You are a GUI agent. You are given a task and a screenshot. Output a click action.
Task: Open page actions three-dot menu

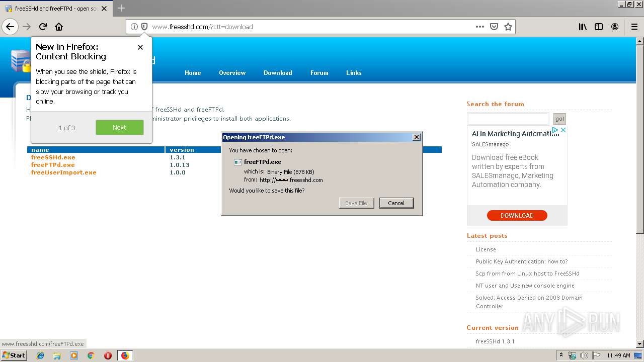(x=480, y=27)
